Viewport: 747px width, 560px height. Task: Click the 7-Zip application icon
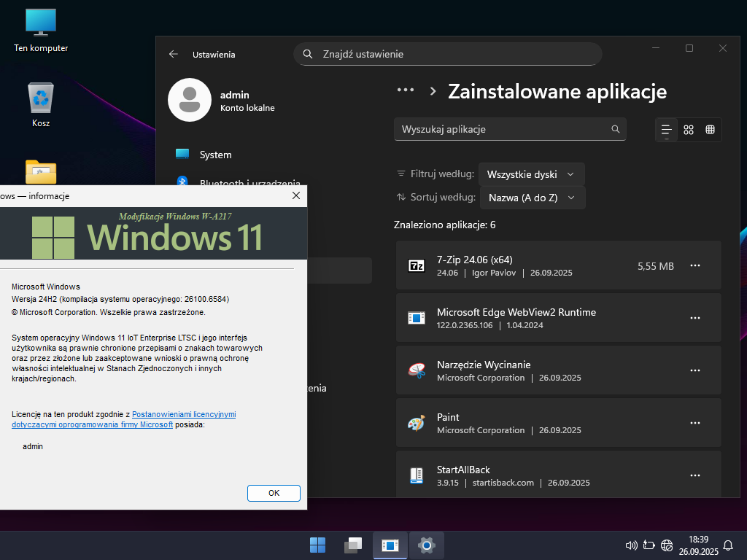416,266
